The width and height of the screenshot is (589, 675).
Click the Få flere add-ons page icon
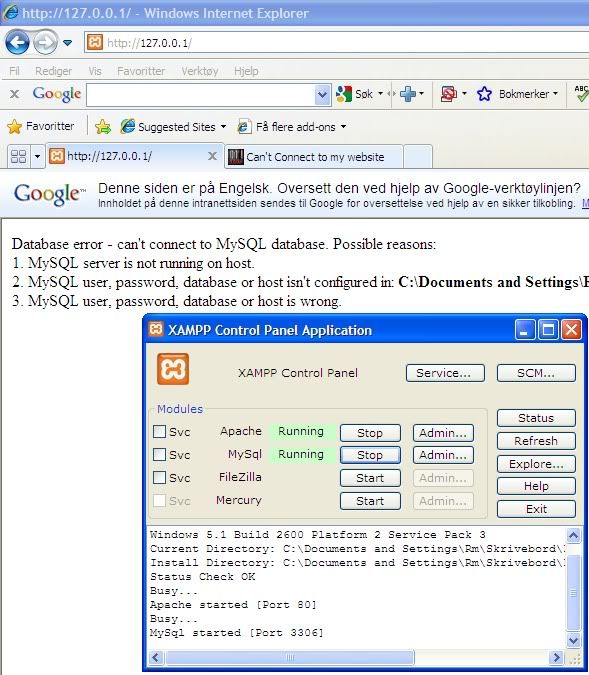(244, 127)
